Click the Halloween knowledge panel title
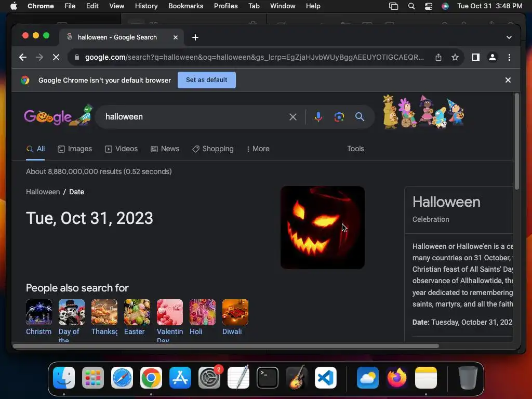 (446, 202)
